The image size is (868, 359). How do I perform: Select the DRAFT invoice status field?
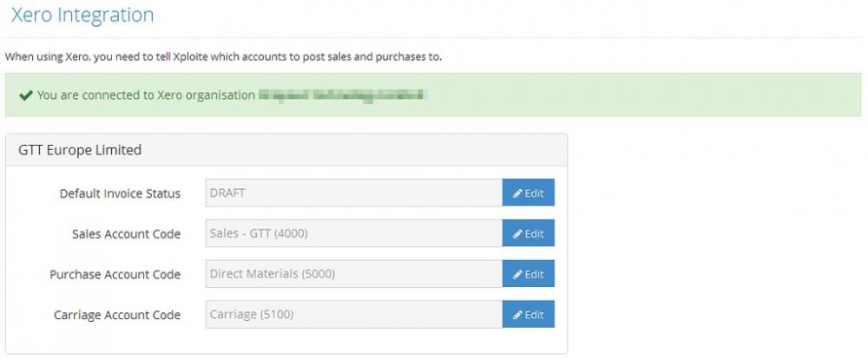click(353, 193)
